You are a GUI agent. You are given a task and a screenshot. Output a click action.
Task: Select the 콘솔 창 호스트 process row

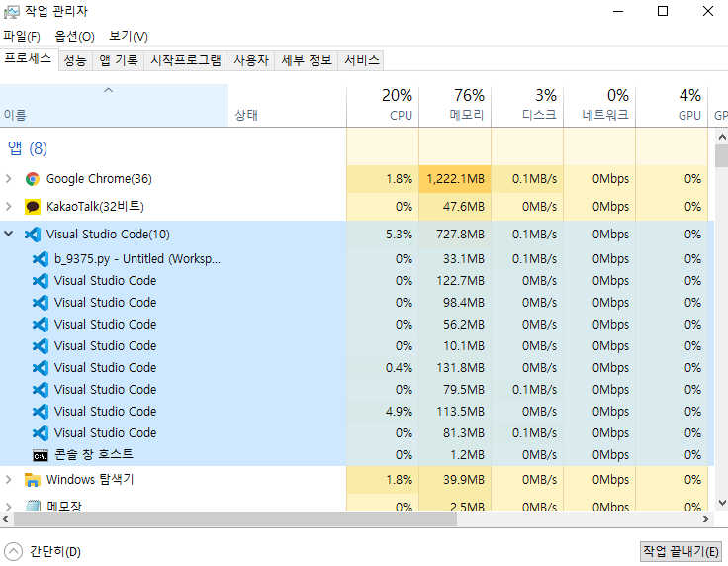tap(357, 455)
